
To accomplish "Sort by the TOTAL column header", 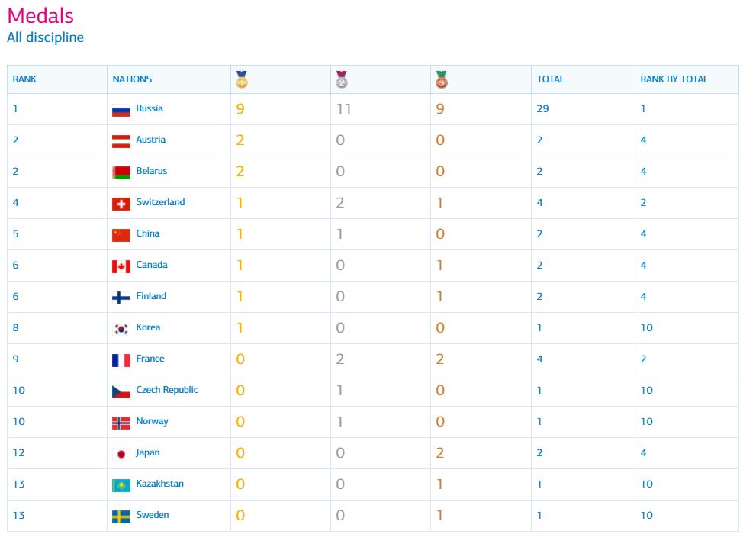I will (551, 79).
